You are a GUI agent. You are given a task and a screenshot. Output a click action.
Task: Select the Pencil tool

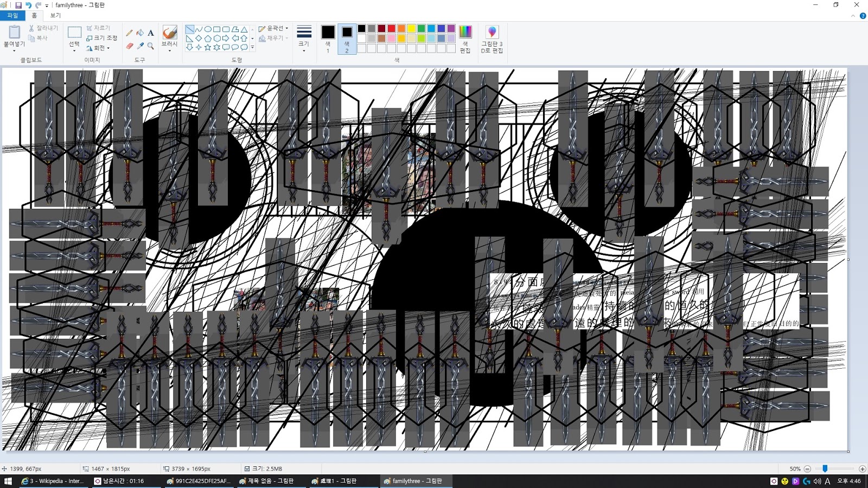[129, 33]
